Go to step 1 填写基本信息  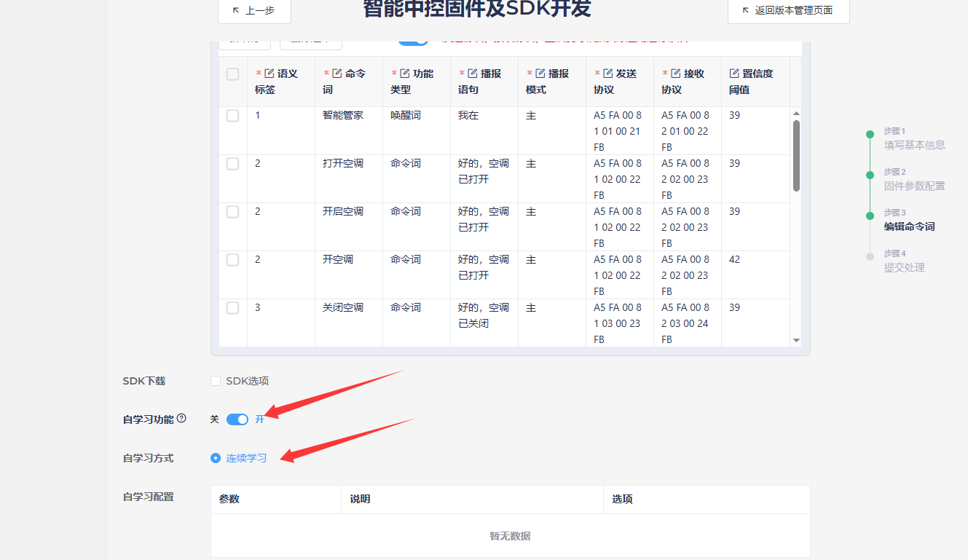[914, 145]
